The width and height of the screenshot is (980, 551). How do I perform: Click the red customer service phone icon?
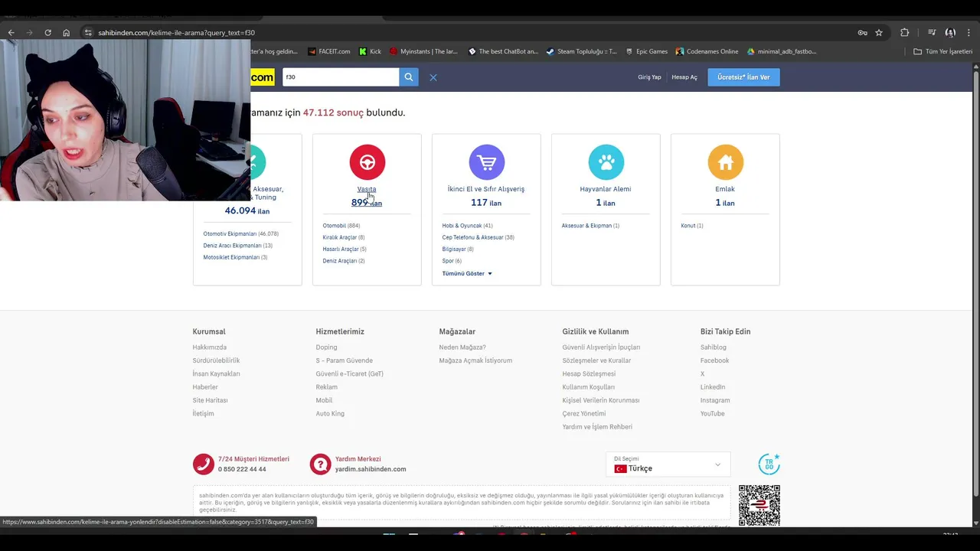point(204,464)
